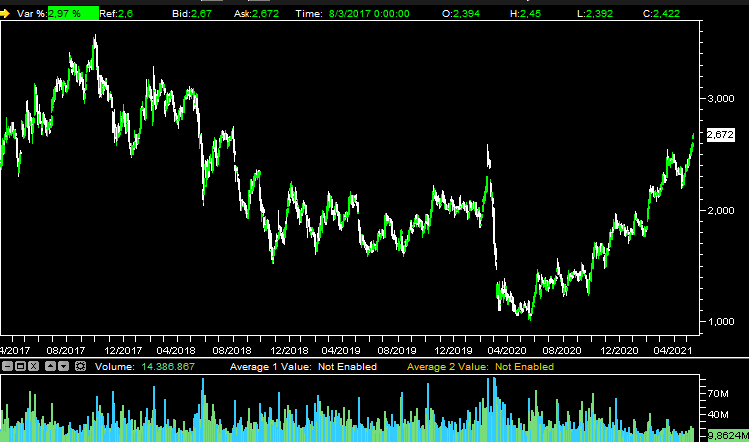Click the 2,000 price axis label
Screen dimensions: 749x442
[721, 210]
